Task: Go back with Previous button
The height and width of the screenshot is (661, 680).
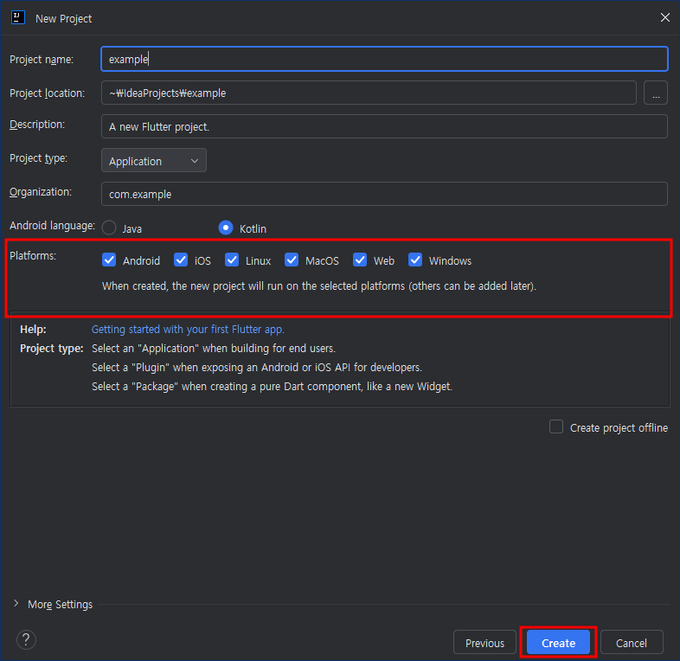Action: (485, 643)
